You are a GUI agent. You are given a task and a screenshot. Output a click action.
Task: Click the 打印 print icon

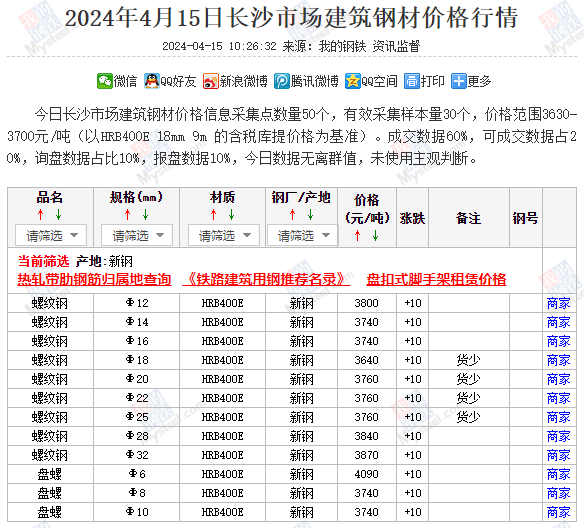click(x=412, y=81)
